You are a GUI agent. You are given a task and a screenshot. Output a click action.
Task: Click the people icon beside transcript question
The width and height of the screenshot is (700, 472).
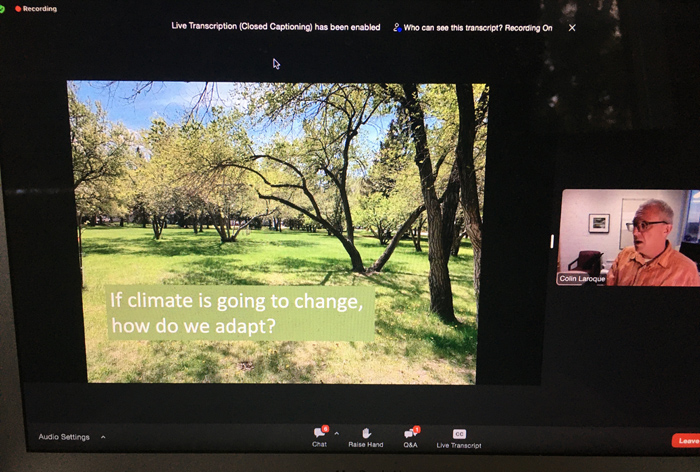tap(398, 28)
